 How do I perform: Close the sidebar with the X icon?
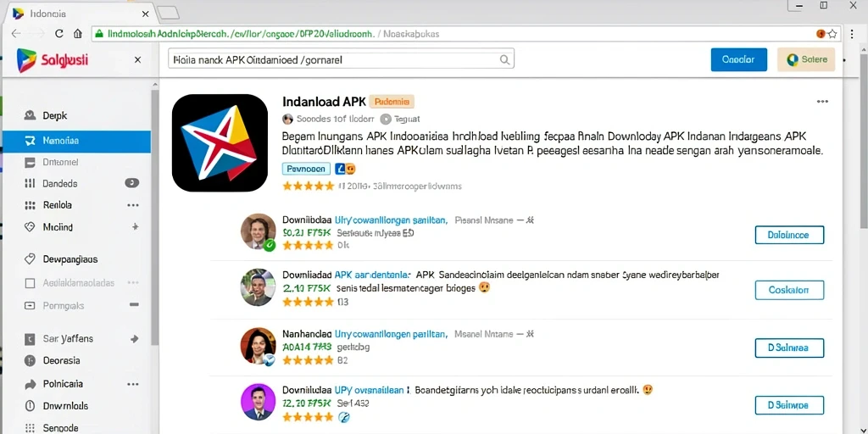137,60
